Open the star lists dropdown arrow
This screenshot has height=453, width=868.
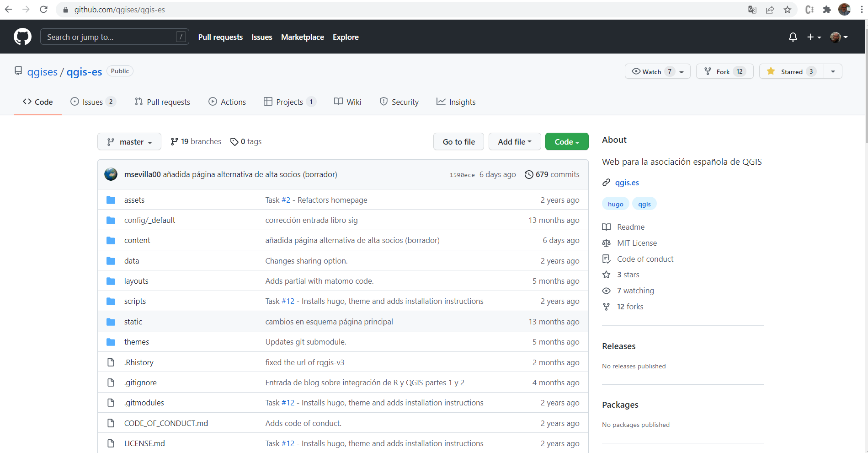pyautogui.click(x=833, y=71)
